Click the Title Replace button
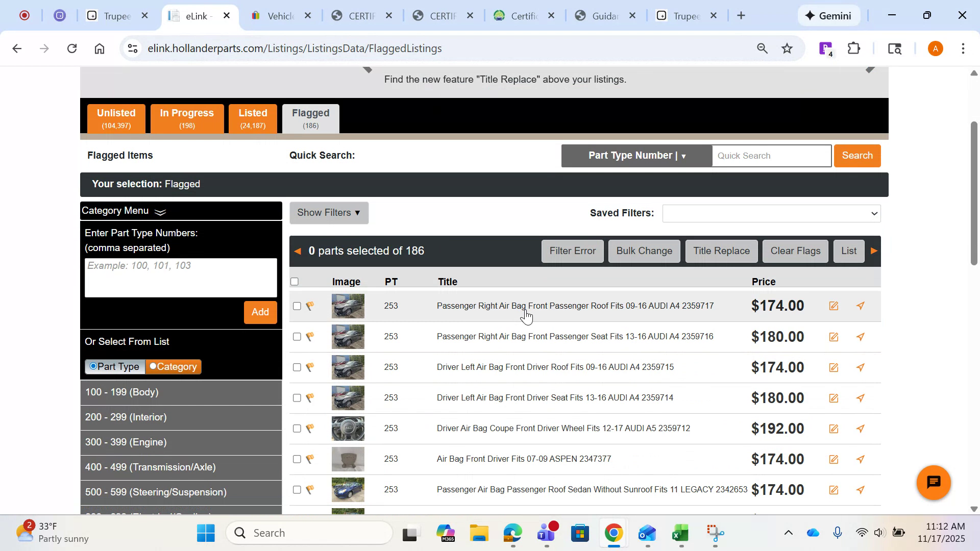The width and height of the screenshot is (980, 551). point(721,251)
